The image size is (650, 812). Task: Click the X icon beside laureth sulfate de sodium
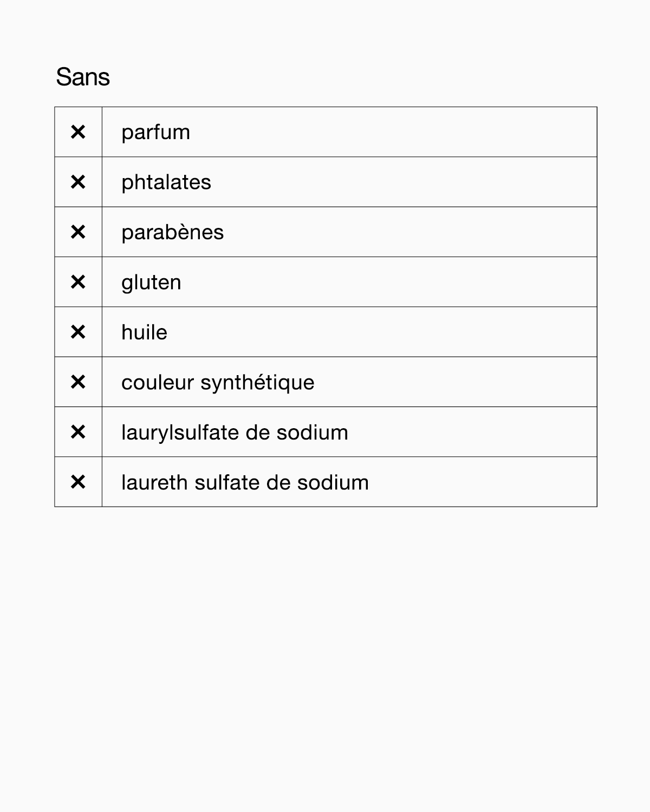coord(78,482)
